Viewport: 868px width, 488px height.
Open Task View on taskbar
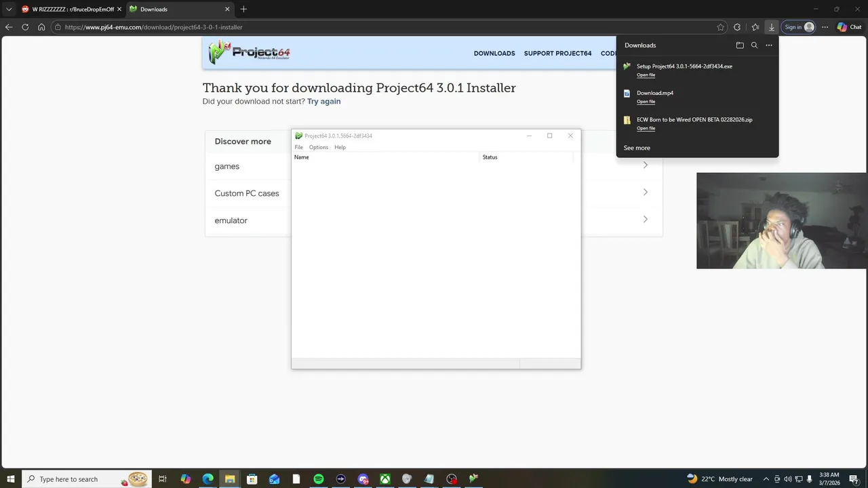[x=163, y=479]
